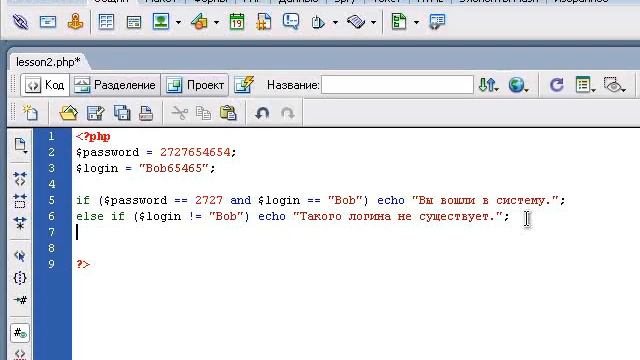This screenshot has width=640, height=360.
Task: Create a new document
Action: pyautogui.click(x=30, y=113)
